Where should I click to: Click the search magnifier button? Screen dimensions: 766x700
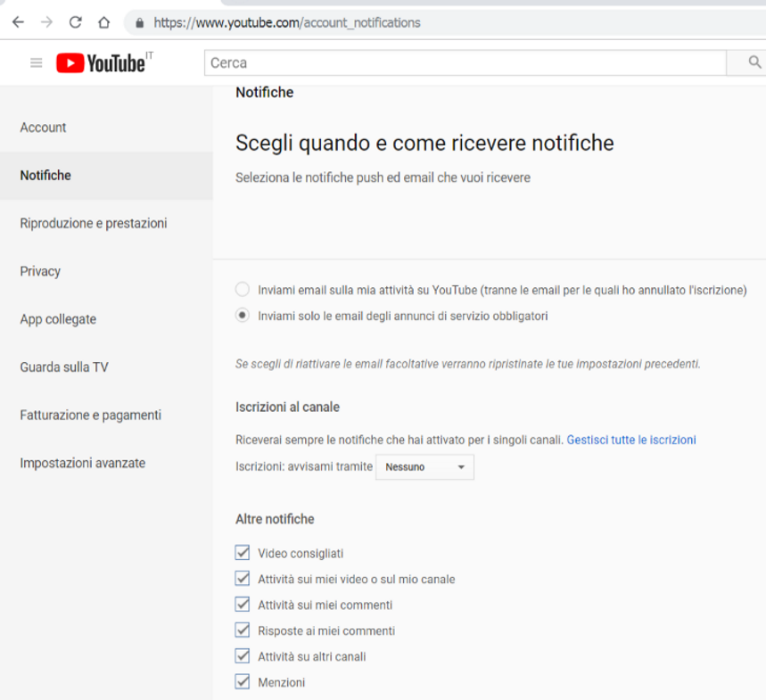click(x=754, y=62)
